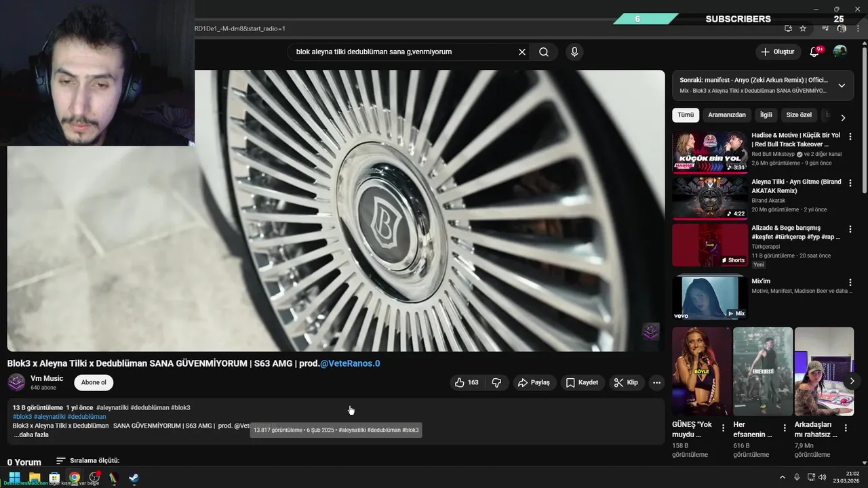868x488 pixels.
Task: Open Chrome profile avatar
Action: point(842,28)
